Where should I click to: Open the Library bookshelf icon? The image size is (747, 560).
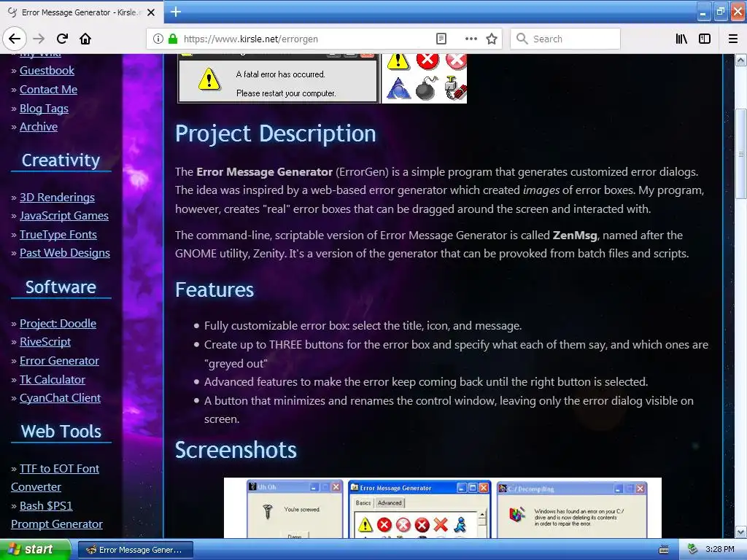[681, 39]
